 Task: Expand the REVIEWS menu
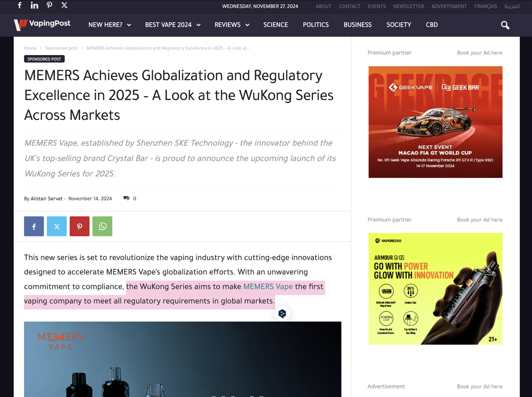232,25
